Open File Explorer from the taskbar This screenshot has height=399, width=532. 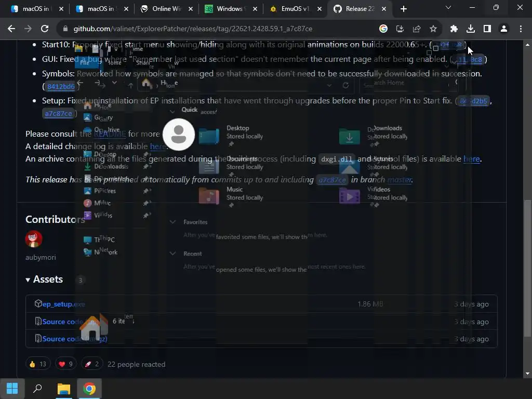coord(63,389)
